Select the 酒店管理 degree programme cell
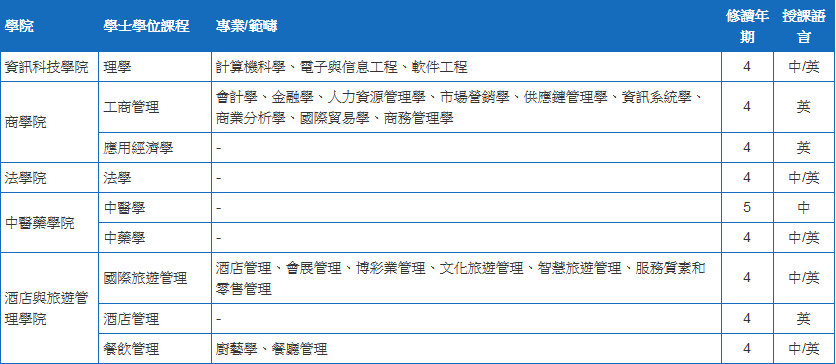Image resolution: width=836 pixels, height=364 pixels. point(155,319)
